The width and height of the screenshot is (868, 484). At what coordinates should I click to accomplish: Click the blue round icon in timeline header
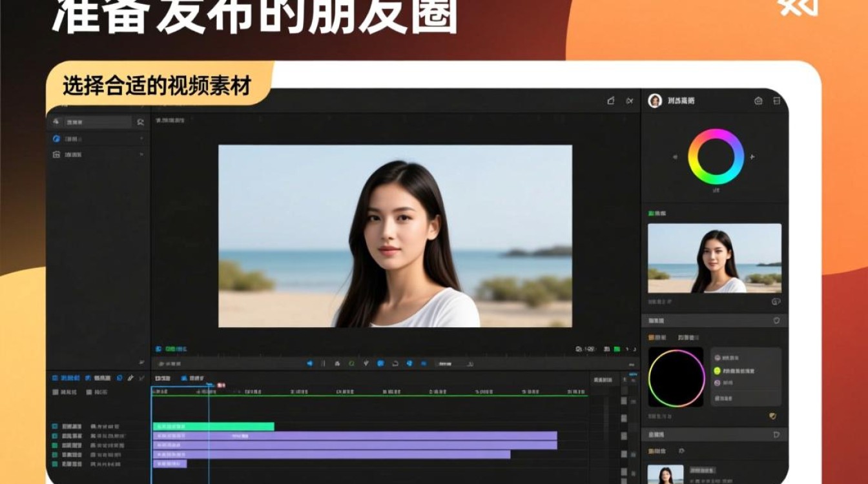tap(119, 378)
